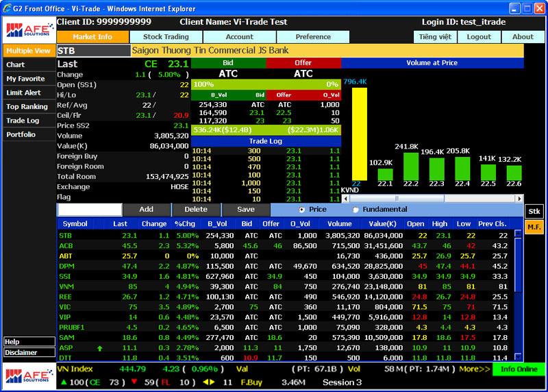Image resolution: width=548 pixels, height=392 pixels.
Task: Click the symbol entry field beside Add
Action: (90, 210)
